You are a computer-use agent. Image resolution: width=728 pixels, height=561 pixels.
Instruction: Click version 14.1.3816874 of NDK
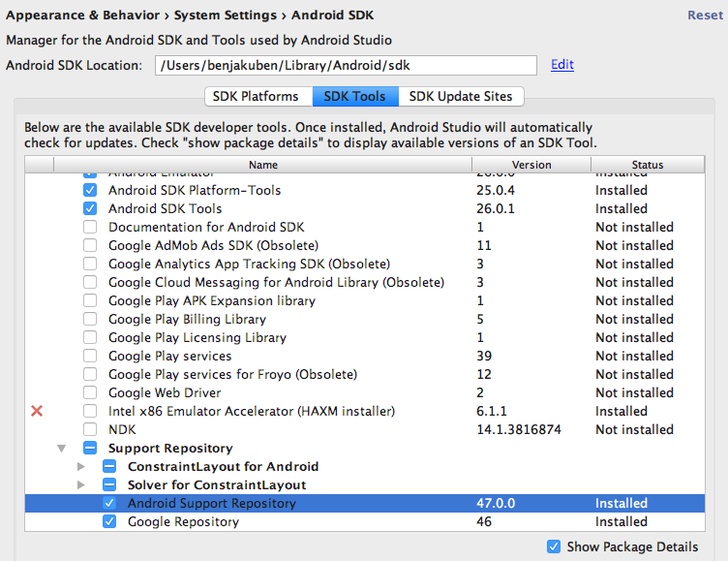click(519, 429)
